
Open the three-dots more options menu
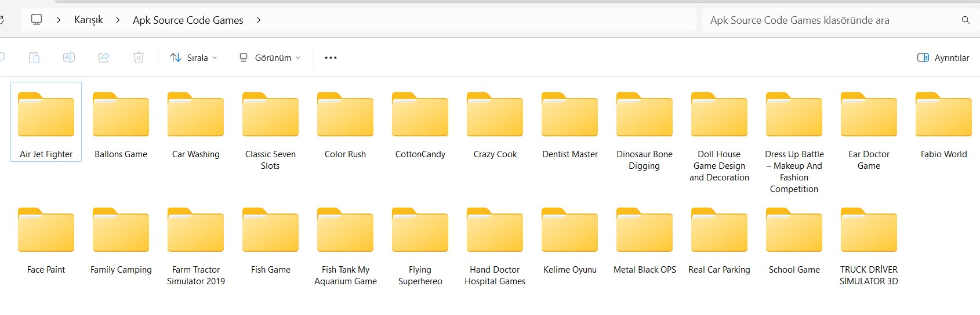[x=331, y=57]
